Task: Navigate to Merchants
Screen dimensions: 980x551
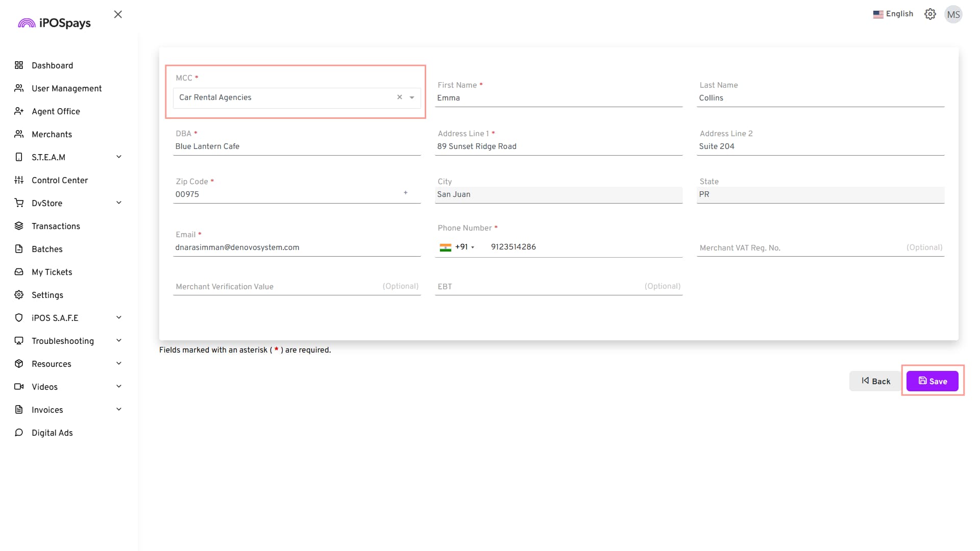Action: pos(52,134)
